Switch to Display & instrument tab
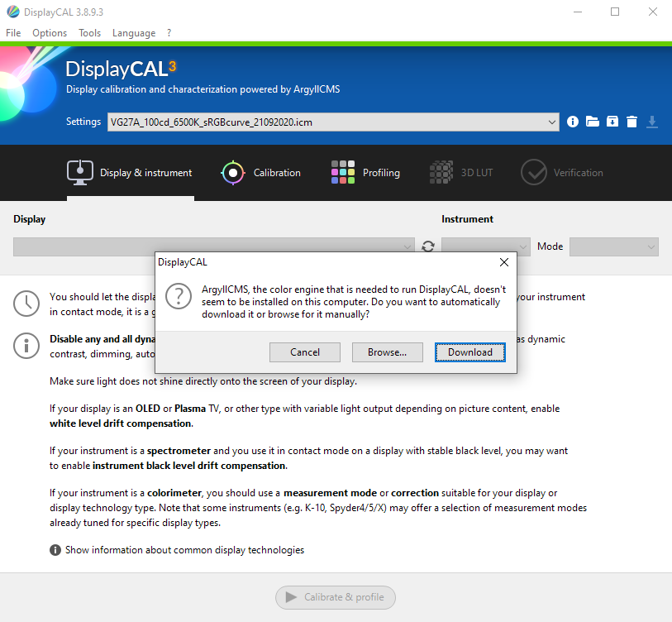The width and height of the screenshot is (672, 622). (130, 172)
